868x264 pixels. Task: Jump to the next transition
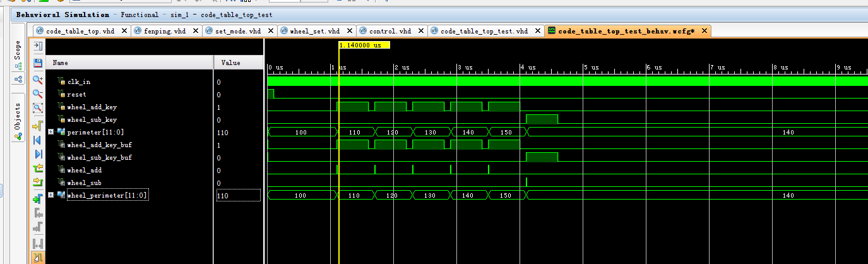(x=37, y=183)
